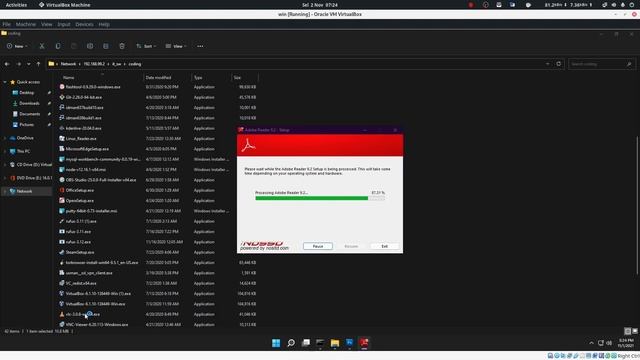This screenshot has height=360, width=640.
Task: Open the terminal icon on taskbar
Action: coord(320,343)
